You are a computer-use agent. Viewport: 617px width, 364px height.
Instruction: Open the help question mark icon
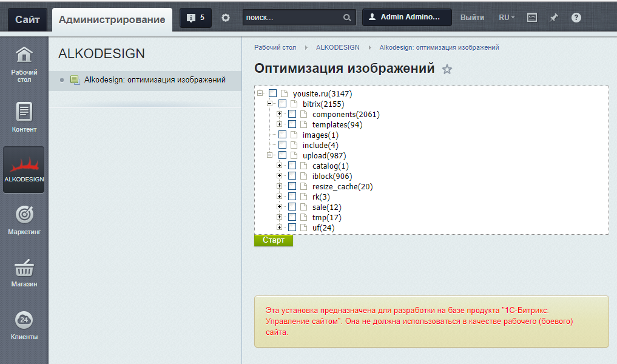pyautogui.click(x=576, y=18)
